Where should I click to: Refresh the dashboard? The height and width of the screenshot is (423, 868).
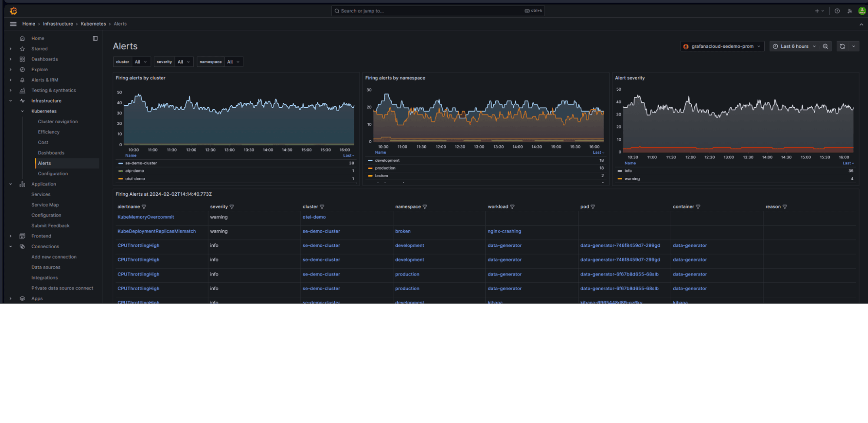(842, 46)
